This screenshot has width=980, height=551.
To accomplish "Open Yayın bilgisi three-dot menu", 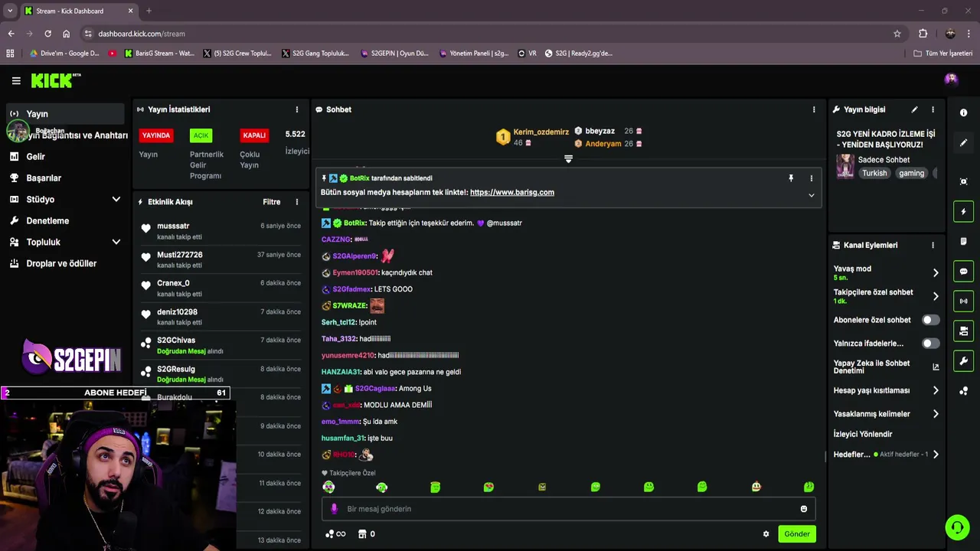I will pos(933,109).
